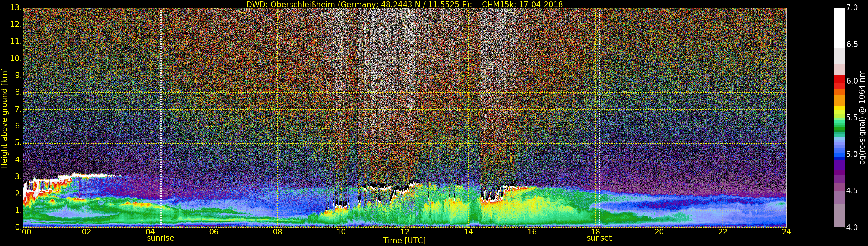Click the 'sunrise' label below the time axis
The image size is (868, 246).
(160, 238)
